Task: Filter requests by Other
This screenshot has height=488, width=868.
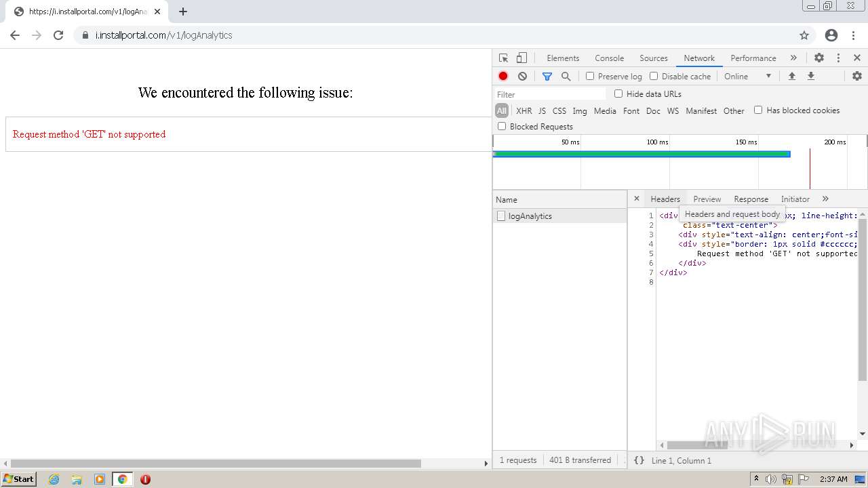Action: tap(734, 110)
